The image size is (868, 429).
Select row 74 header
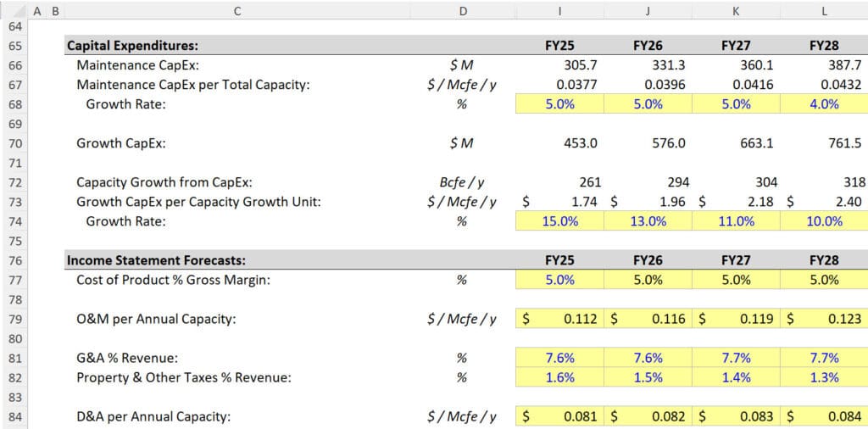pos(14,221)
